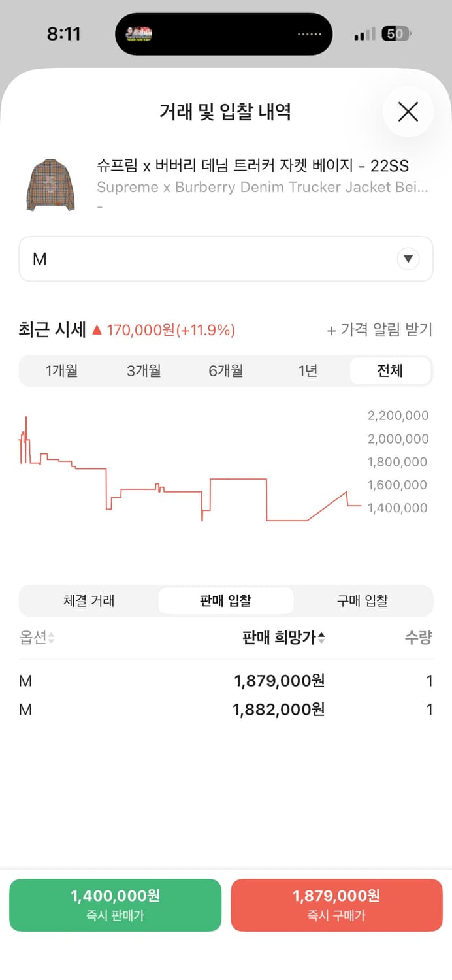Screen dimensions: 452x980
Task: Open the size M dropdown
Action: coord(225,259)
